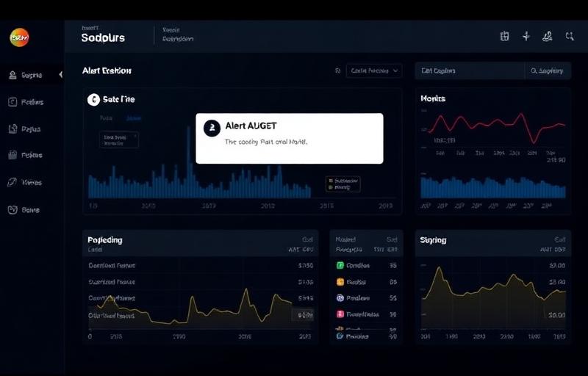Open the dropdown next to Alert heading
The width and height of the screenshot is (588, 376).
[373, 70]
